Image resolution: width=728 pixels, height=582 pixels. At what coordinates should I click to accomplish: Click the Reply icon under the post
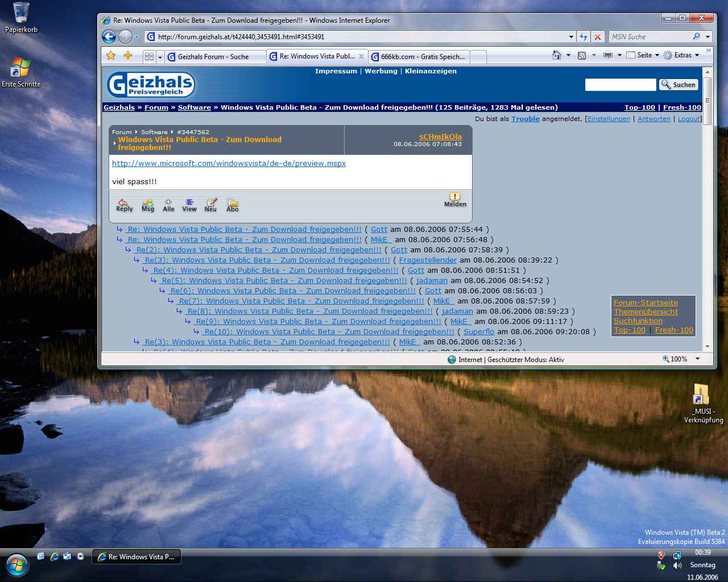coord(124,205)
